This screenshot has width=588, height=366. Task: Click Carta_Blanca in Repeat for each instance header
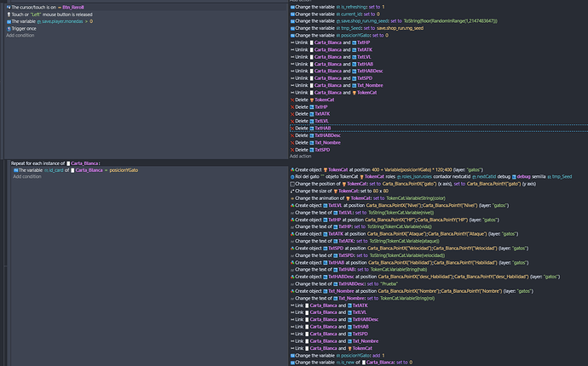(84, 163)
